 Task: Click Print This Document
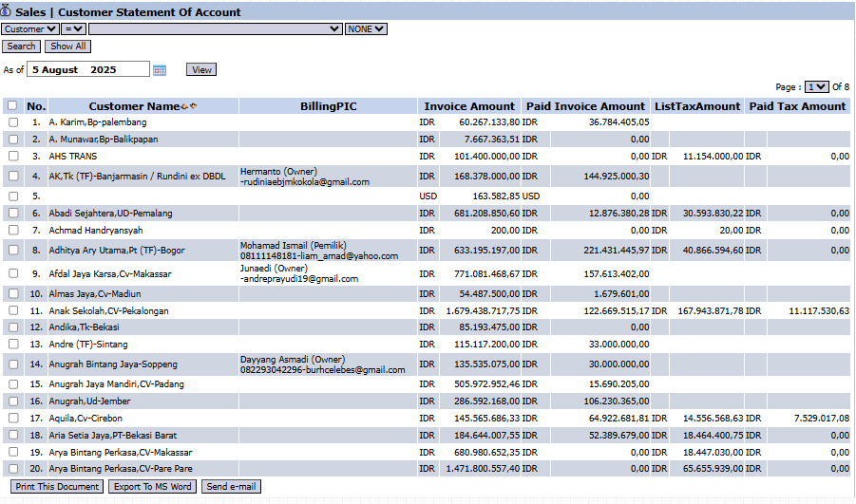tap(57, 487)
